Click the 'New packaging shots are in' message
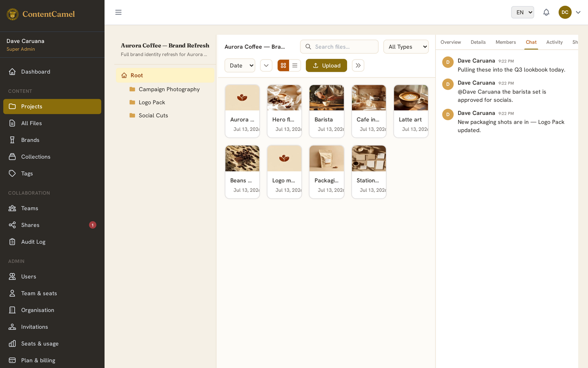Image resolution: width=588 pixels, height=368 pixels. pyautogui.click(x=511, y=126)
